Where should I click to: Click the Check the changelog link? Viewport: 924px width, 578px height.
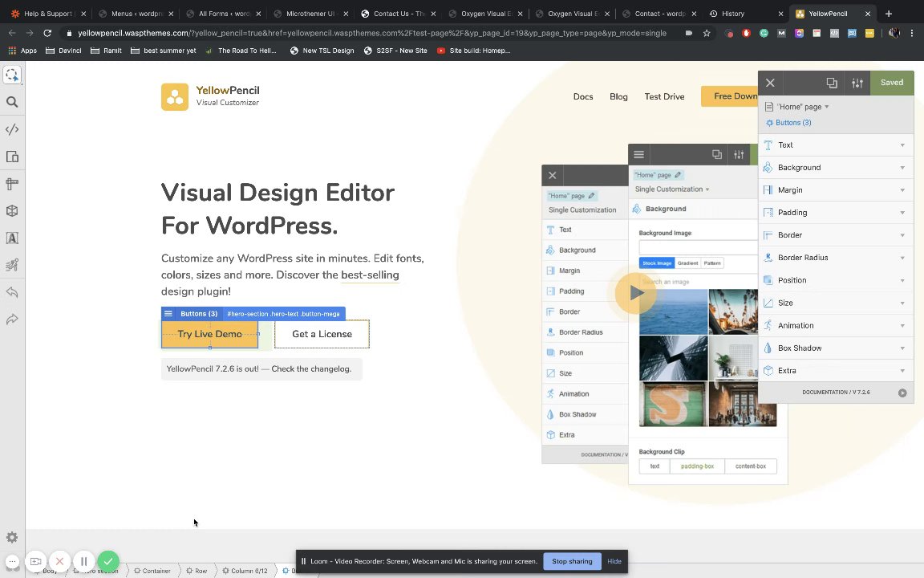311,368
